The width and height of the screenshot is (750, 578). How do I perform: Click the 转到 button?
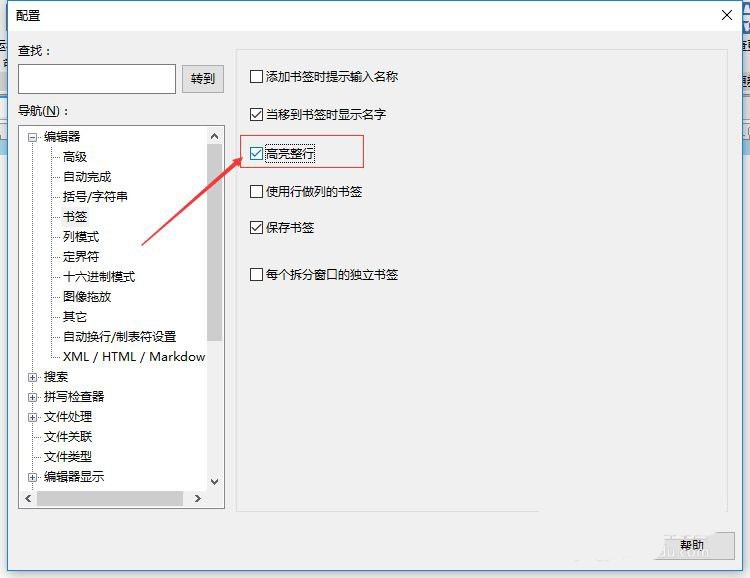[203, 79]
